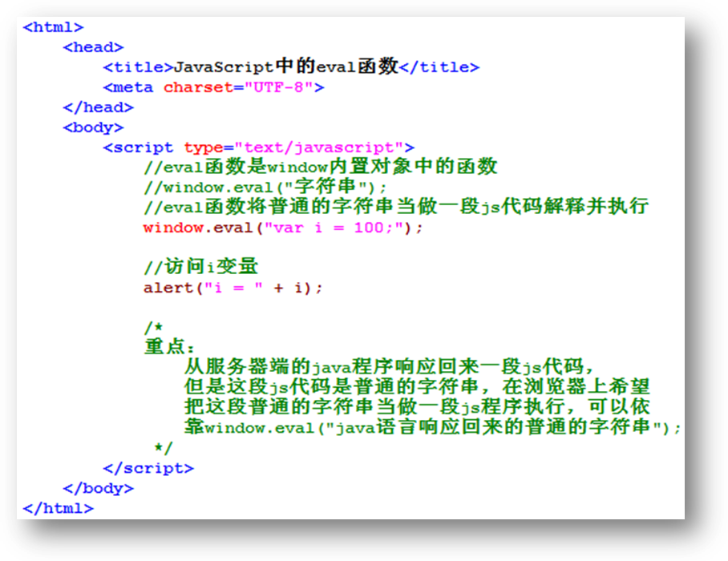This screenshot has height=561, width=728.
Task: Click the '重点:' heading in the comment
Action: click(x=169, y=347)
